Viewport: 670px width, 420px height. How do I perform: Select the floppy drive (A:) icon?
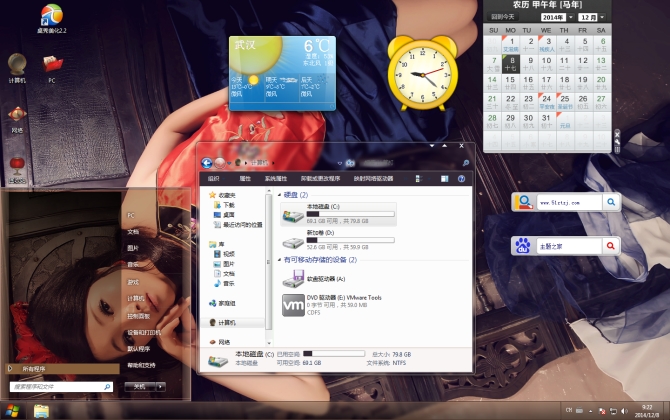(x=293, y=279)
